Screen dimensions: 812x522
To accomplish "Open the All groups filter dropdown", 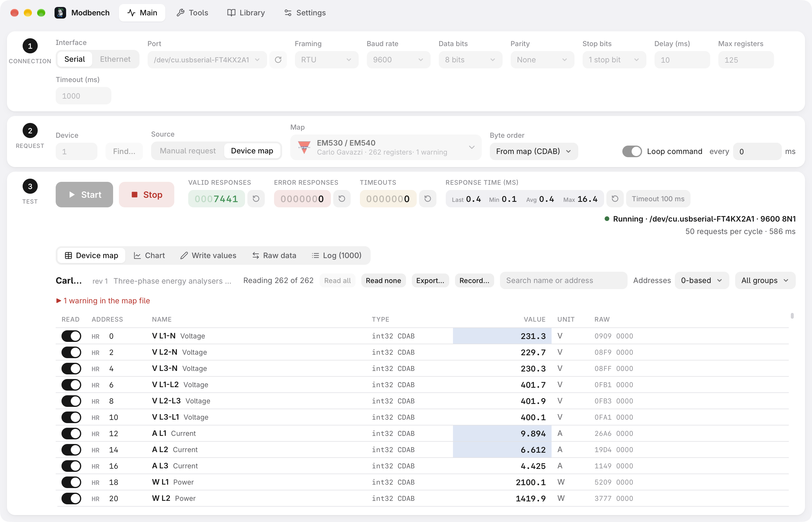I will tap(765, 281).
